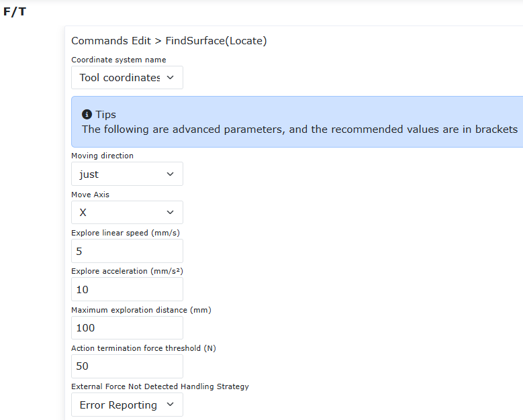Click the Action termination force threshold label
The height and width of the screenshot is (420, 523).
click(x=144, y=348)
